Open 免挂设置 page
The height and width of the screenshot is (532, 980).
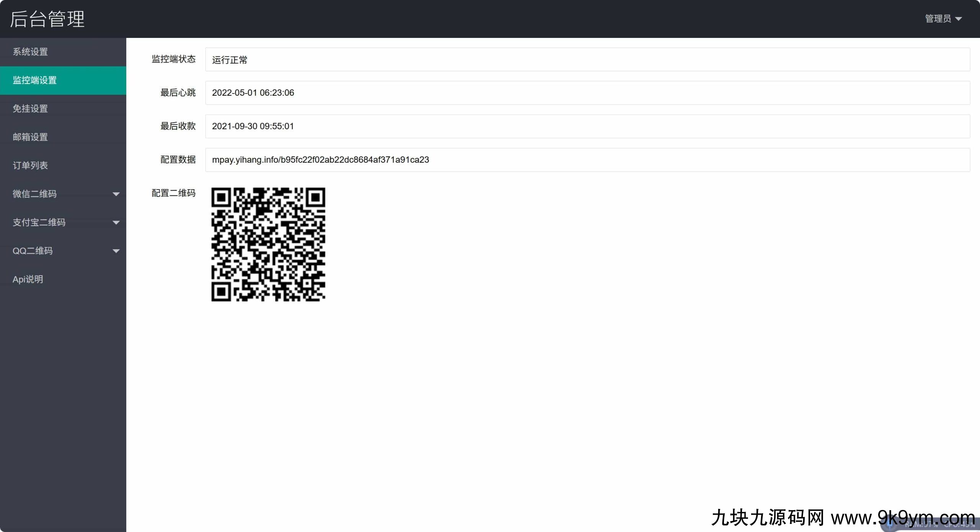click(x=63, y=109)
